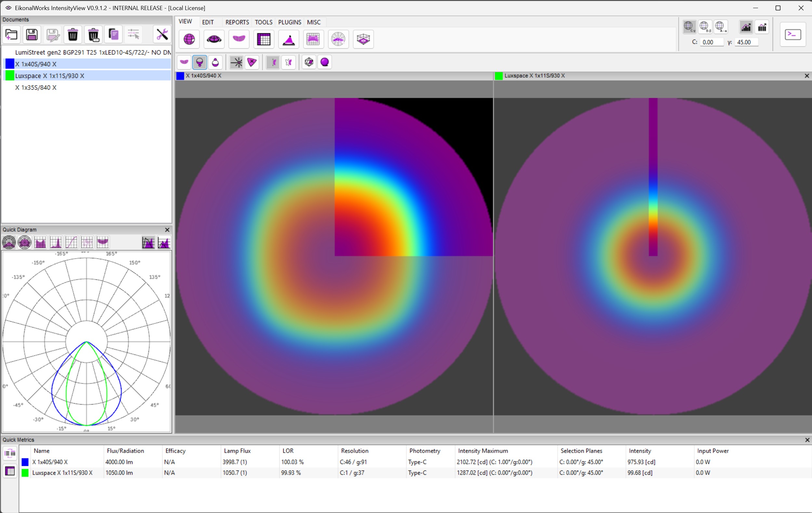
Task: Click the table grid icon in Quick Metrics
Action: (x=10, y=471)
